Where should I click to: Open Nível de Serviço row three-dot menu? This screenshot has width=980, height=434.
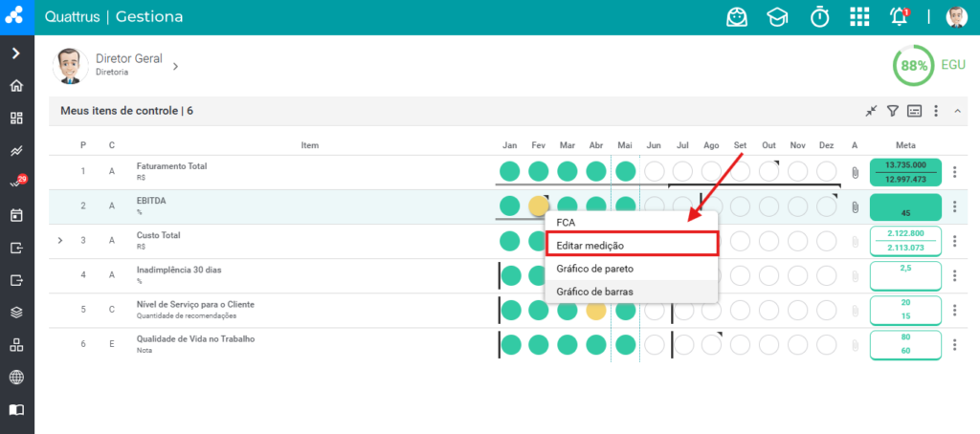click(954, 310)
